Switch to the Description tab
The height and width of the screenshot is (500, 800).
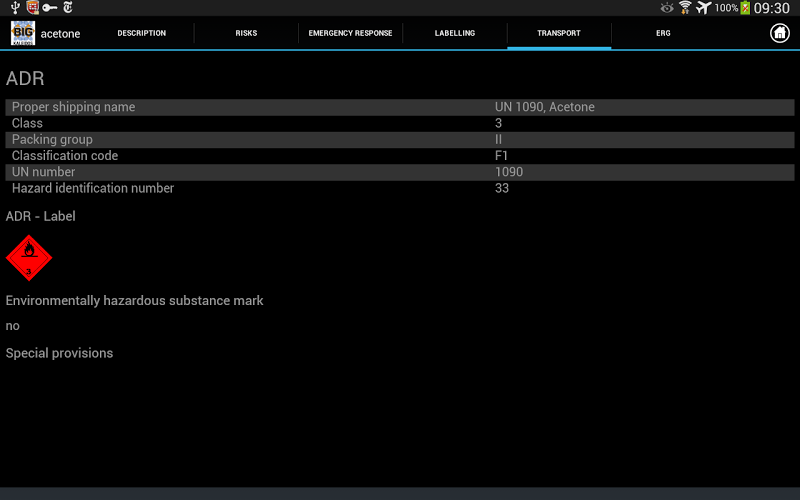(142, 33)
